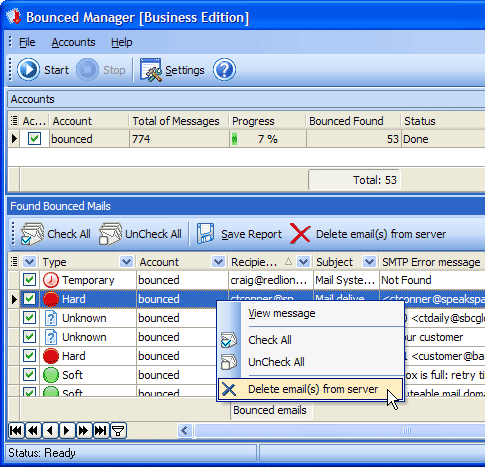Choose View message from context menu
485x467 pixels.
311,313
